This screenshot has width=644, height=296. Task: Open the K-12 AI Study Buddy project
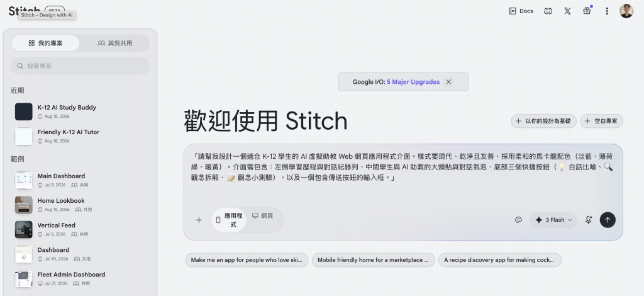pyautogui.click(x=80, y=112)
